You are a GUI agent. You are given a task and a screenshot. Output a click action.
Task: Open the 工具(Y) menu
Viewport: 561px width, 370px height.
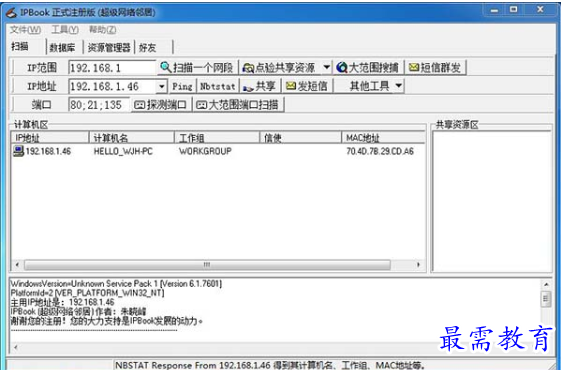(x=65, y=29)
